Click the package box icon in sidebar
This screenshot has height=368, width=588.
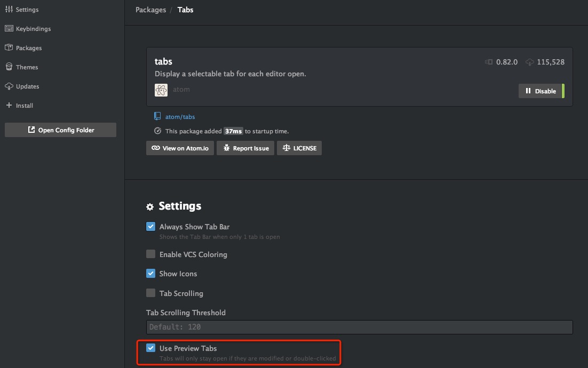(9, 47)
